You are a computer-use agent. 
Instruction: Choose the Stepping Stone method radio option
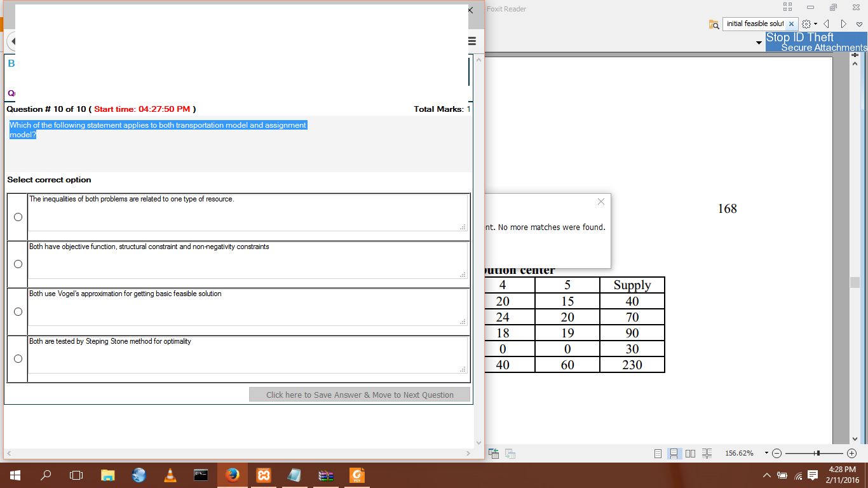click(x=18, y=359)
